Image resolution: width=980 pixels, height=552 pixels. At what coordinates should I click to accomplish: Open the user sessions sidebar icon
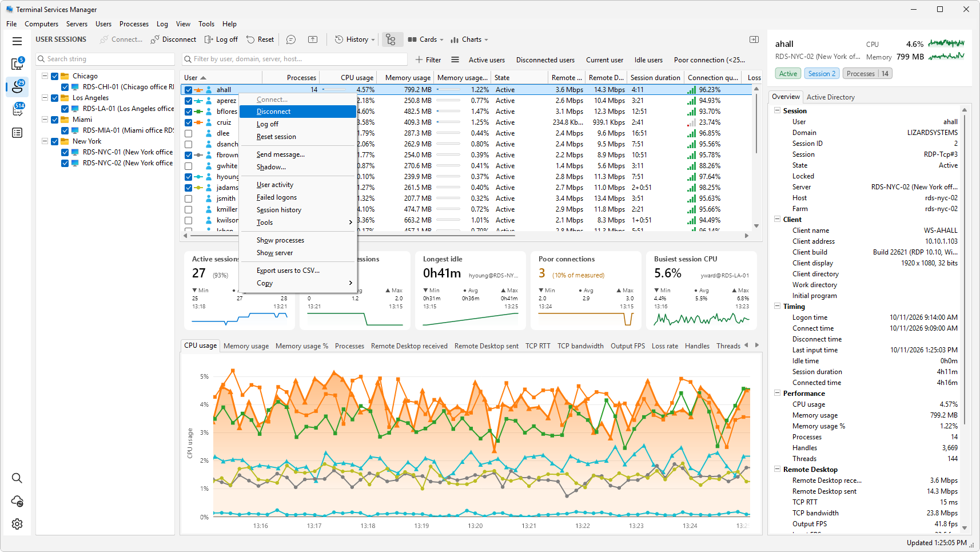coord(17,86)
